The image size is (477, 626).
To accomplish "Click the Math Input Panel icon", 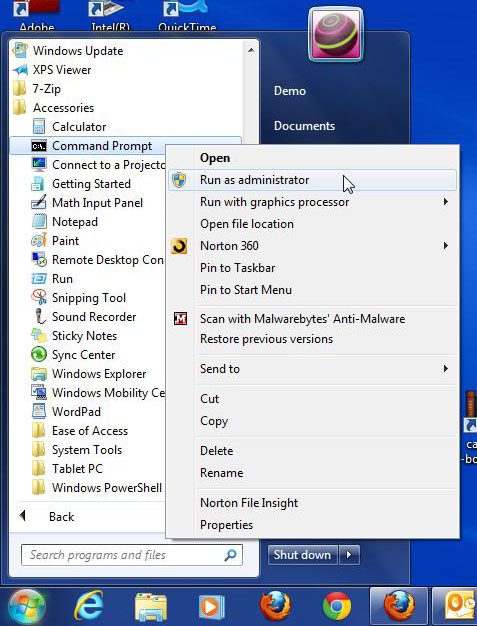I will click(x=39, y=202).
